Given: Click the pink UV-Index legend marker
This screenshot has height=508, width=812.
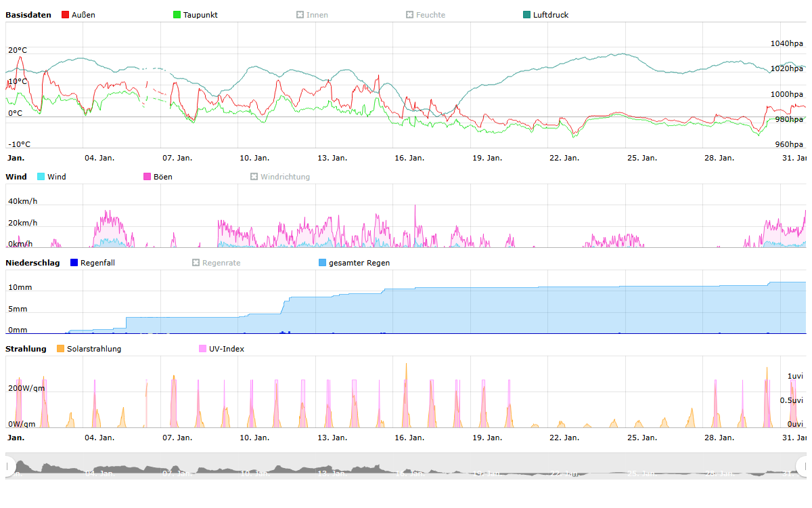Looking at the screenshot, I should (x=203, y=349).
